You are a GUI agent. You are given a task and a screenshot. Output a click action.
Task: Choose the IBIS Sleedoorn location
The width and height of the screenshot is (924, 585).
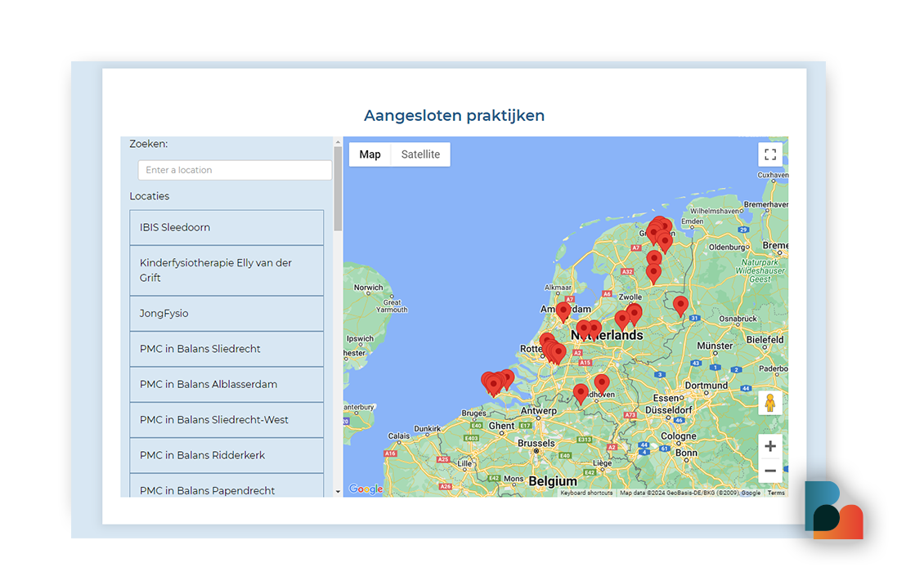pos(227,227)
